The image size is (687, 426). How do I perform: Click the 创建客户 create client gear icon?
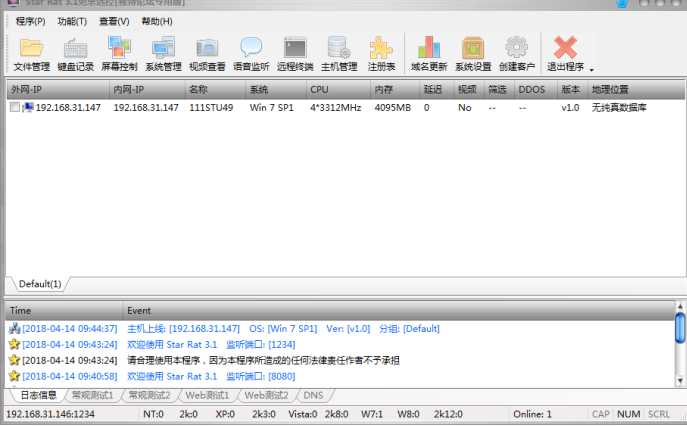tap(517, 47)
